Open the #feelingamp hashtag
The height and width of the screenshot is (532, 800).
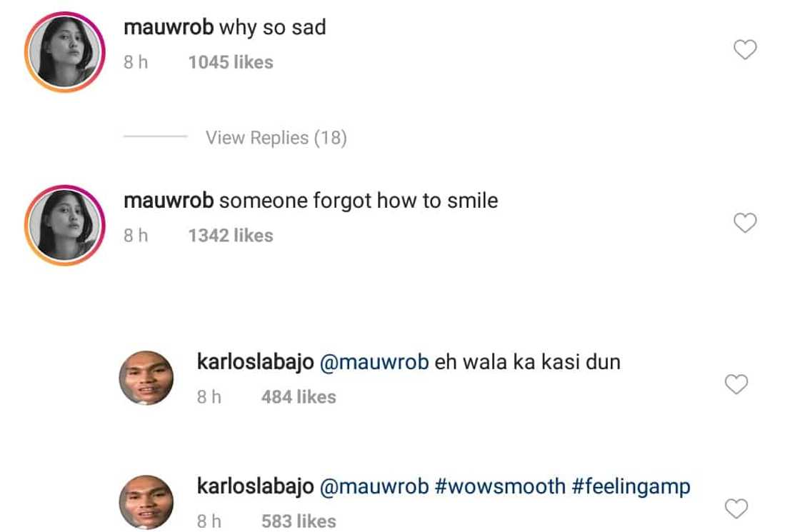point(631,486)
